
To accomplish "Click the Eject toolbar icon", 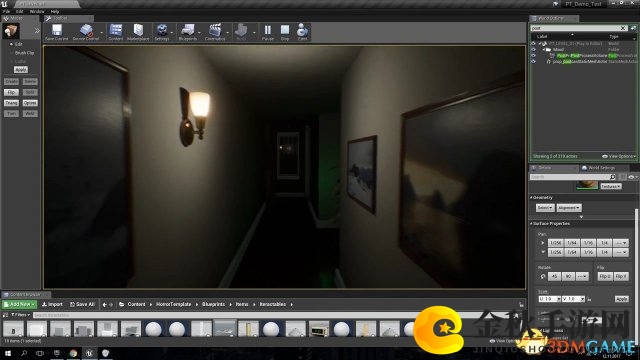I will (x=302, y=30).
